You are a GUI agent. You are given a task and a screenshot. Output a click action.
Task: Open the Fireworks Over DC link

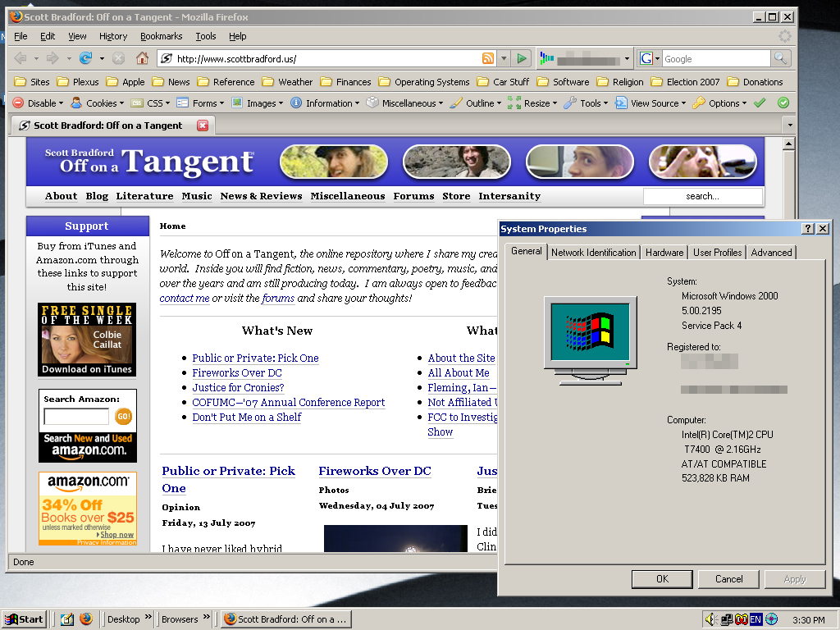[237, 373]
